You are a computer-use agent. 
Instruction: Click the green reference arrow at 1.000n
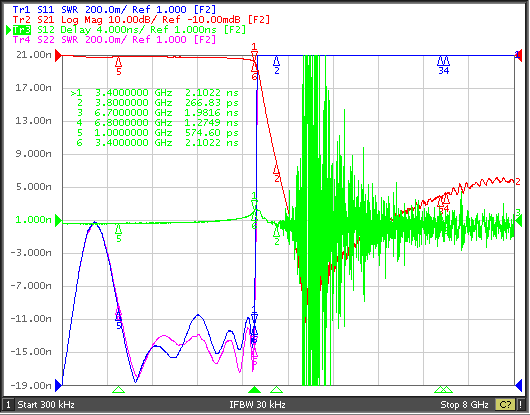59,220
